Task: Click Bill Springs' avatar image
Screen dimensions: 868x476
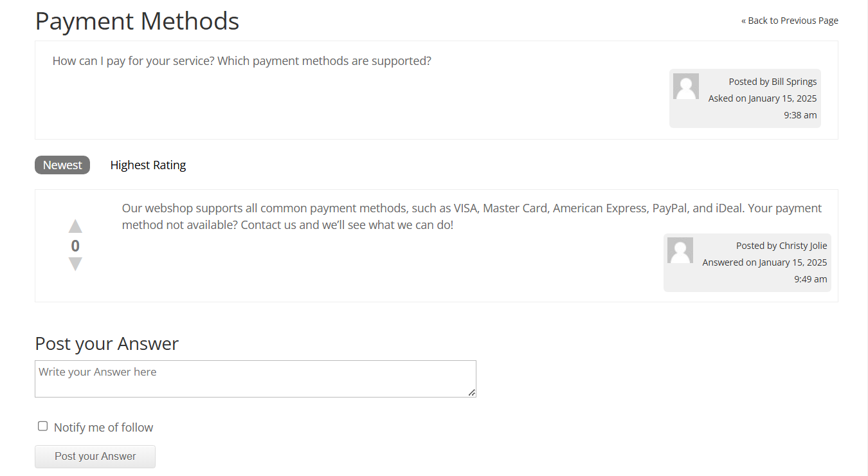Action: pos(686,86)
